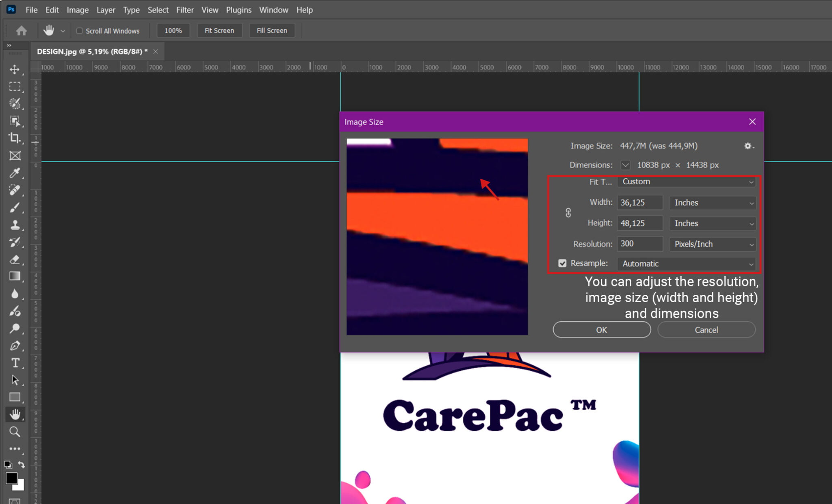
Task: Confirm changes with the OK button
Action: point(602,329)
